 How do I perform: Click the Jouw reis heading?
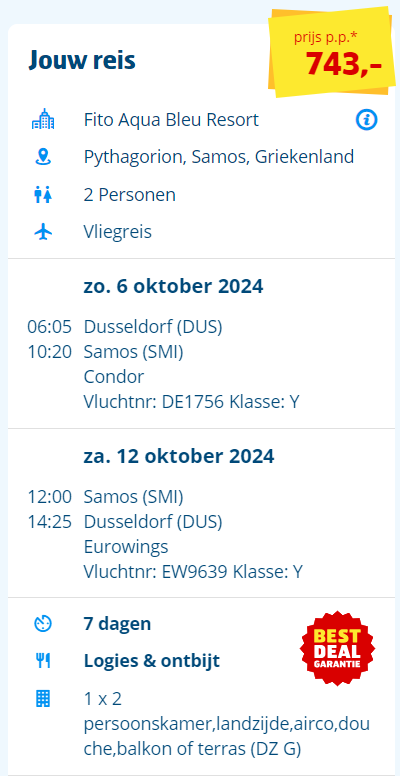tap(82, 60)
